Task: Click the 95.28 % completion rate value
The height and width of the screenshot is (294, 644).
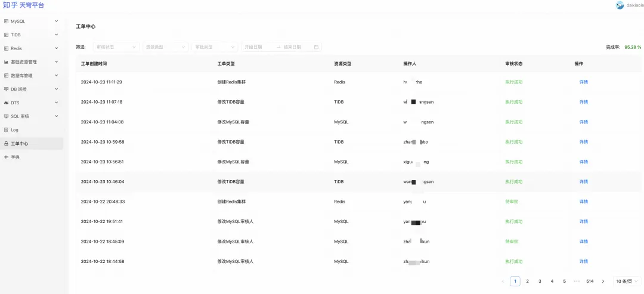Action: point(633,47)
